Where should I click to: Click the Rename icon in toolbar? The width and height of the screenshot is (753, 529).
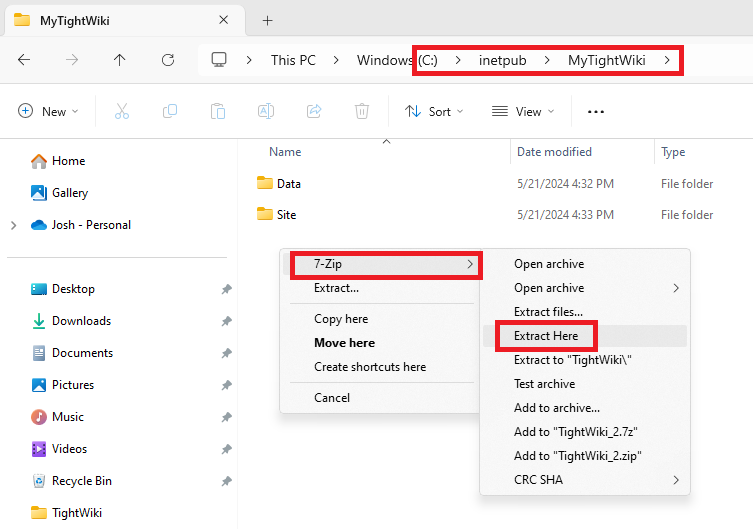[266, 112]
